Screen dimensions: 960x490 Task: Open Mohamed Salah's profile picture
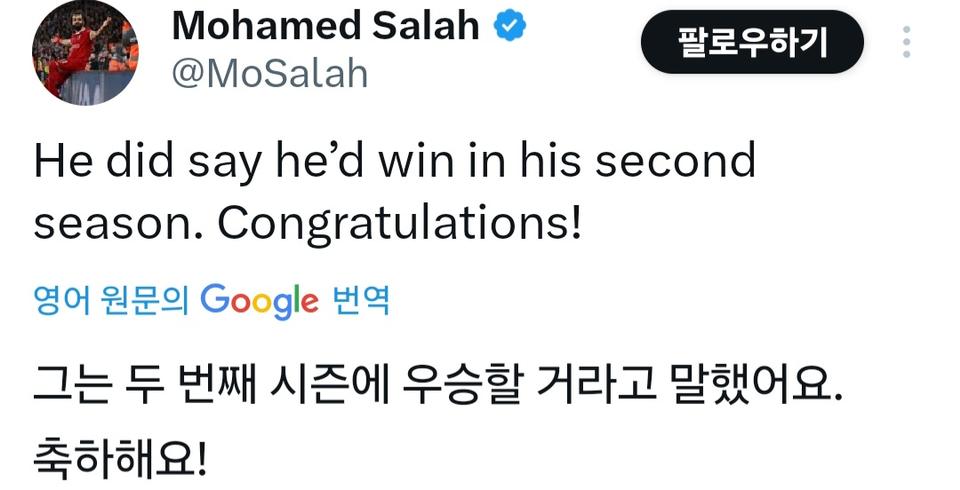[84, 53]
